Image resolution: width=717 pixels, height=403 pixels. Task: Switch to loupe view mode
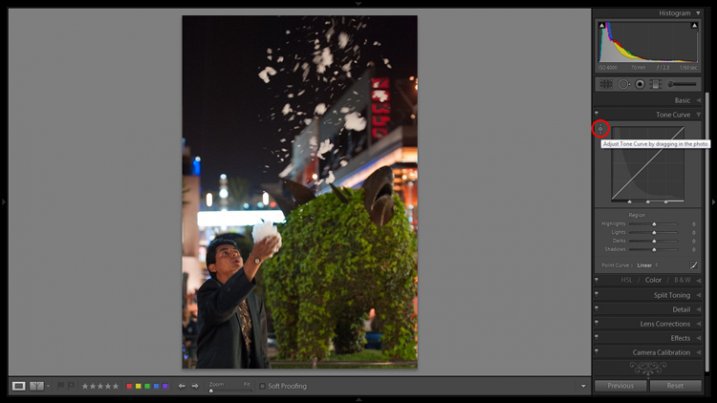point(19,386)
